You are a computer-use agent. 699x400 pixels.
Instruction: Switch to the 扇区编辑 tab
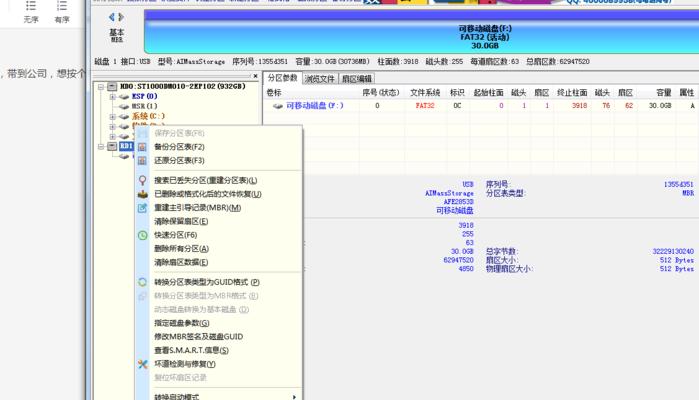tap(357, 79)
